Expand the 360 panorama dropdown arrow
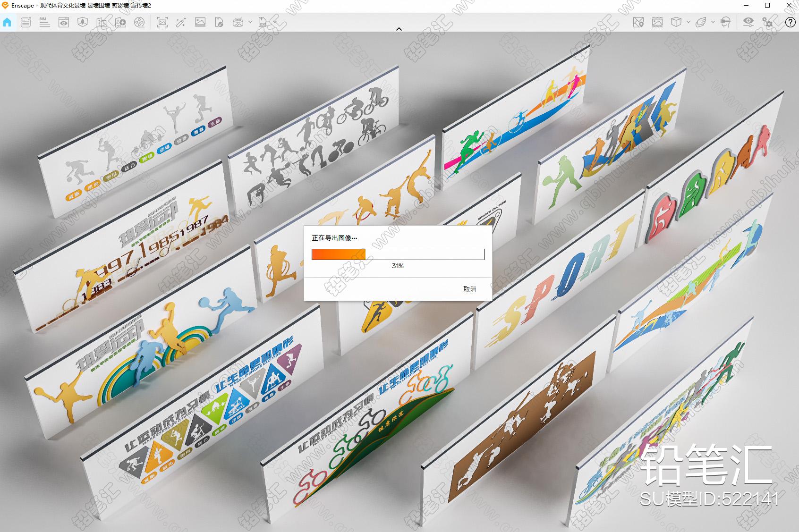Image resolution: width=799 pixels, height=532 pixels. tap(250, 22)
